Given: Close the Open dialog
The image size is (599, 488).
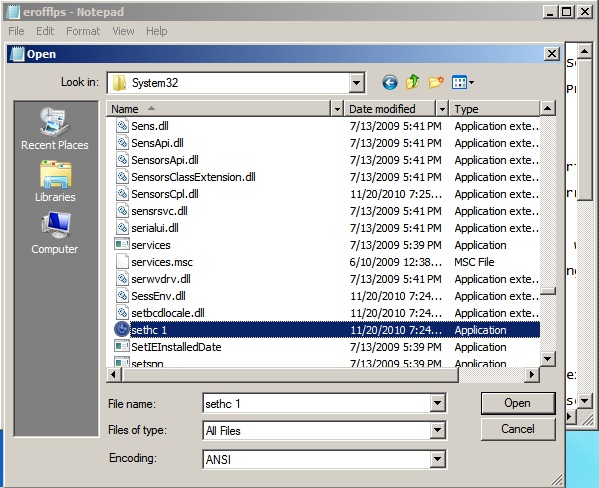Looking at the screenshot, I should (552, 54).
